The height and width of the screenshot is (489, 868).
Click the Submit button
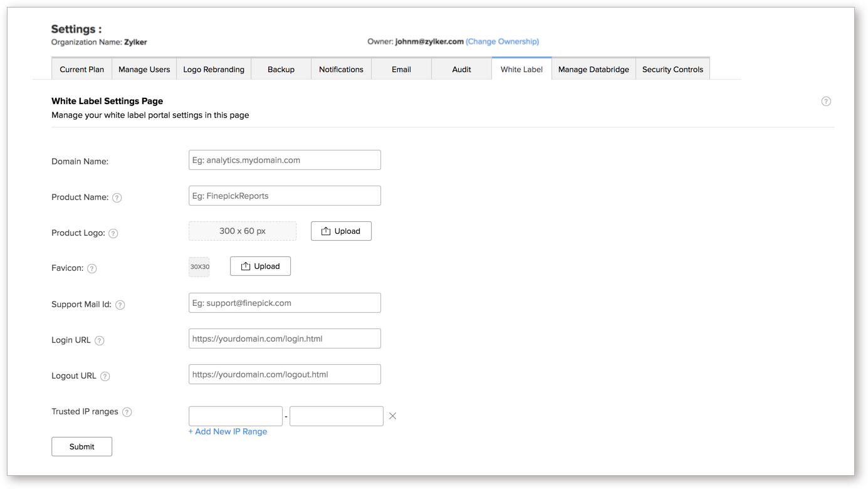click(x=81, y=446)
